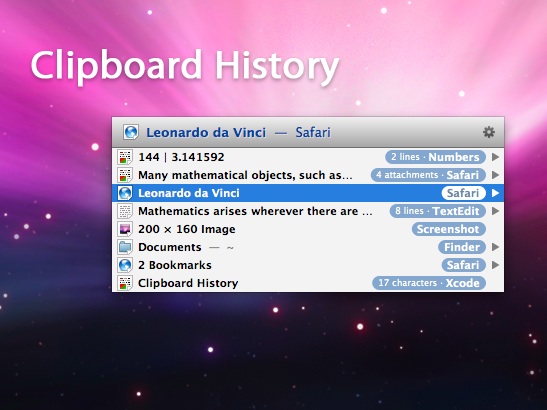Click the rich text icon beside 144 | 3.141592

click(x=125, y=157)
